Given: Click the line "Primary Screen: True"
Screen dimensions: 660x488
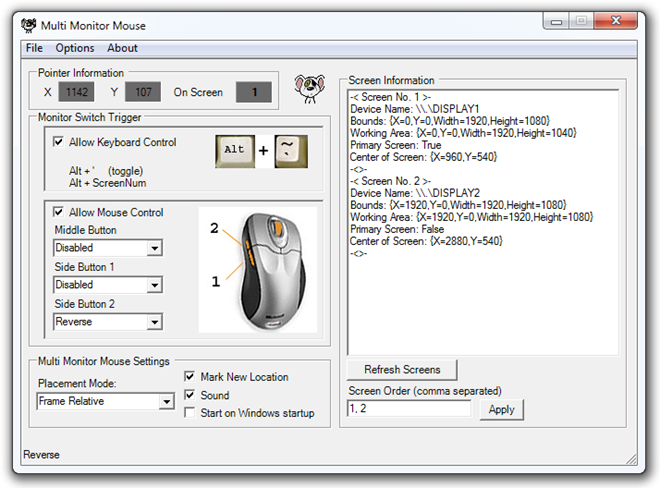Looking at the screenshot, I should 395,145.
